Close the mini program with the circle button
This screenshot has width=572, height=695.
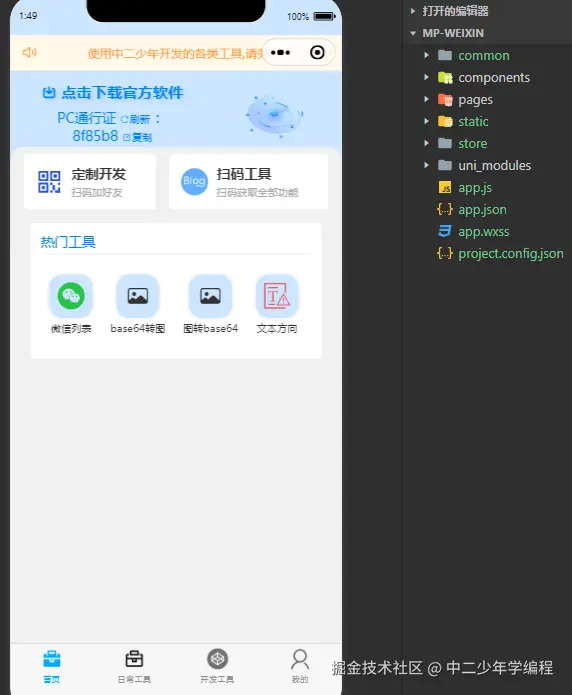(x=317, y=52)
